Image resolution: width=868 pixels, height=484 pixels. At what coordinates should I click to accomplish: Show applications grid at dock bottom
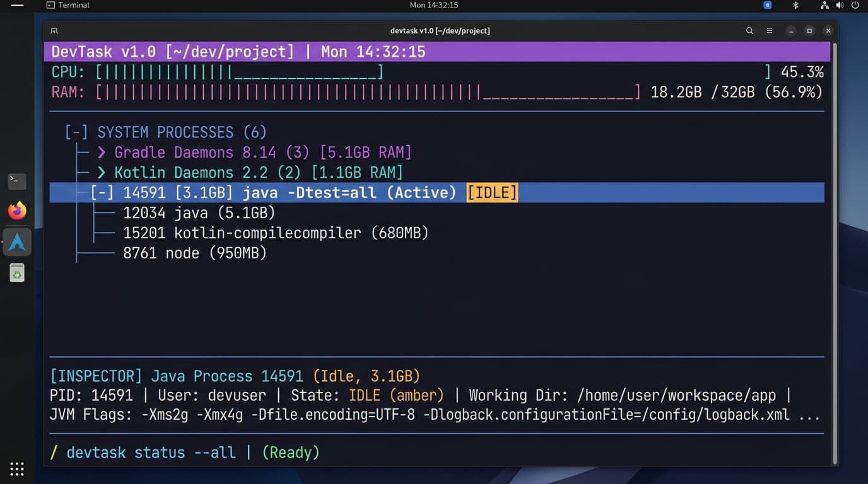coord(17,469)
